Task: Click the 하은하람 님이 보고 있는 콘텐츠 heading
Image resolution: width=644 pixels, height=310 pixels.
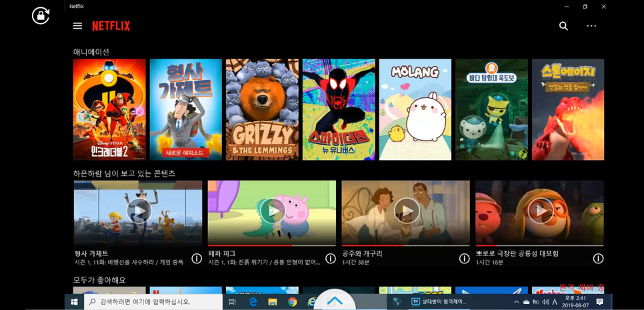Action: pyautogui.click(x=125, y=174)
